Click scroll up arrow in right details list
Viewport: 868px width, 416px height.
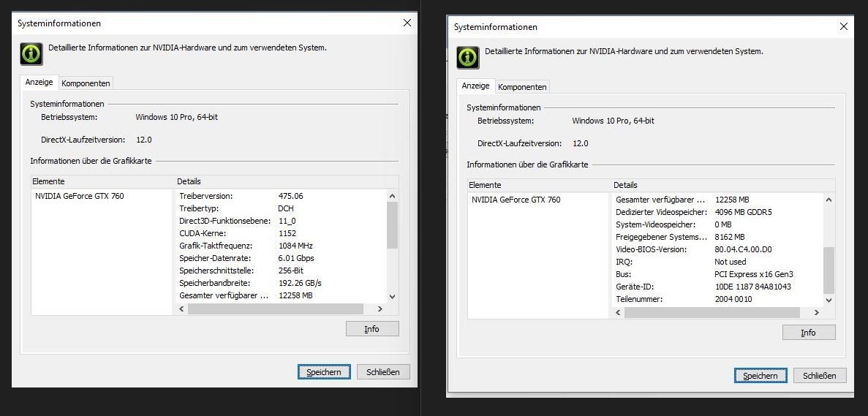(829, 200)
